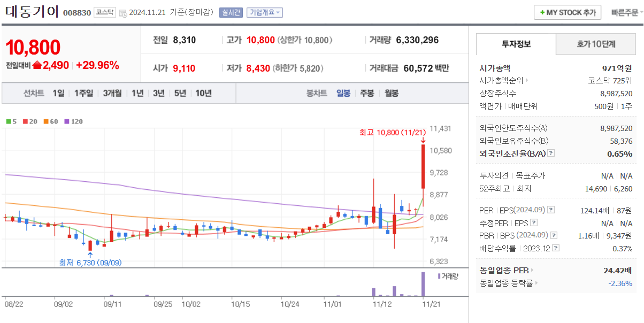Image resolution: width=644 pixels, height=323 pixels.
Task: Click the 실시간 real-time button
Action: pyautogui.click(x=231, y=13)
